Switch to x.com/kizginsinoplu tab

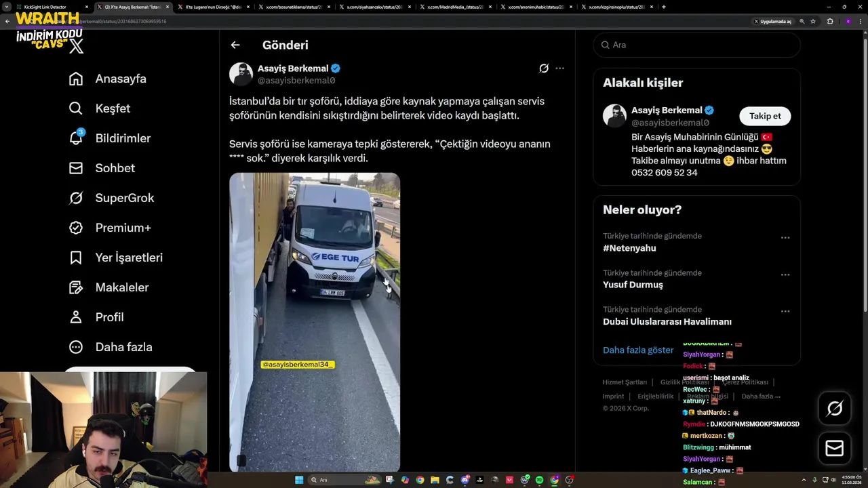[x=616, y=7]
